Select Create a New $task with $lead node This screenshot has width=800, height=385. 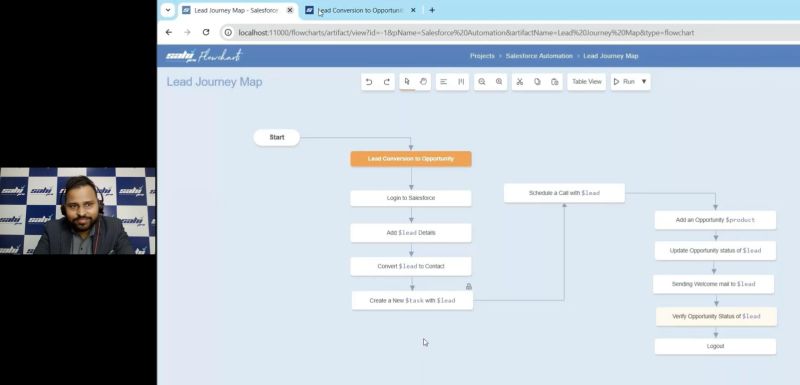point(412,300)
